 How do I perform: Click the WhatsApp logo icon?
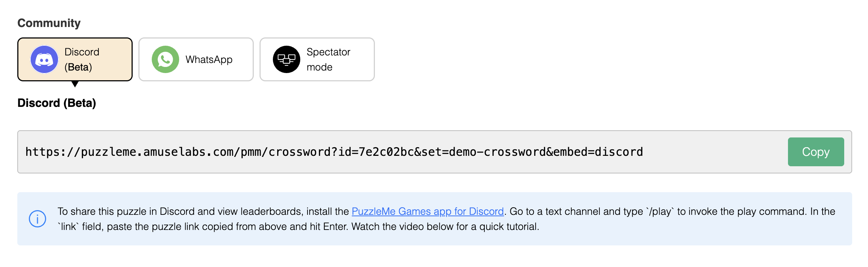pos(165,59)
